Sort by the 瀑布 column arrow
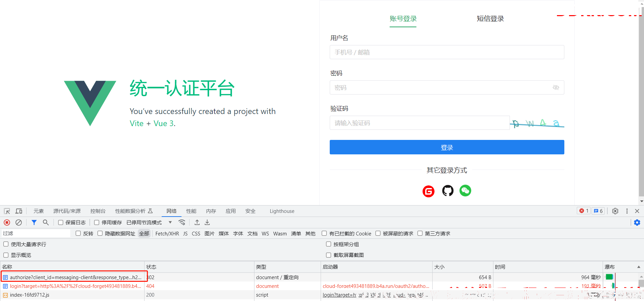The width and height of the screenshot is (644, 301). [x=639, y=267]
